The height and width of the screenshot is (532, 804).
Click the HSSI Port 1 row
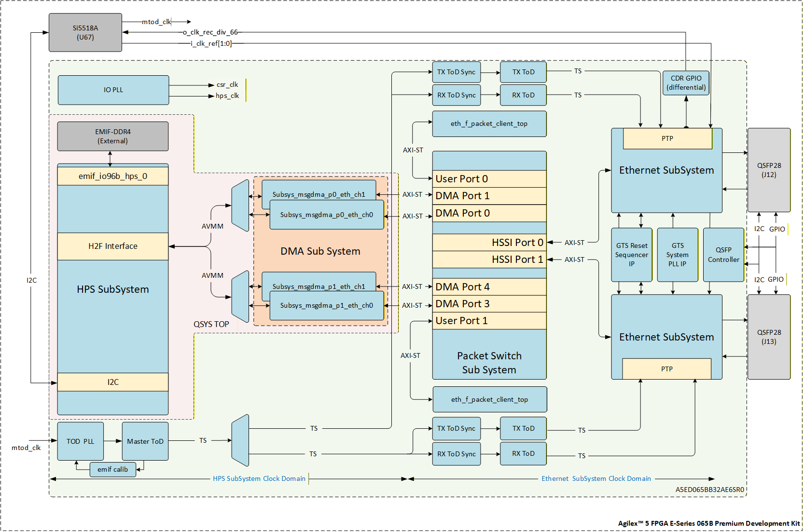489,259
